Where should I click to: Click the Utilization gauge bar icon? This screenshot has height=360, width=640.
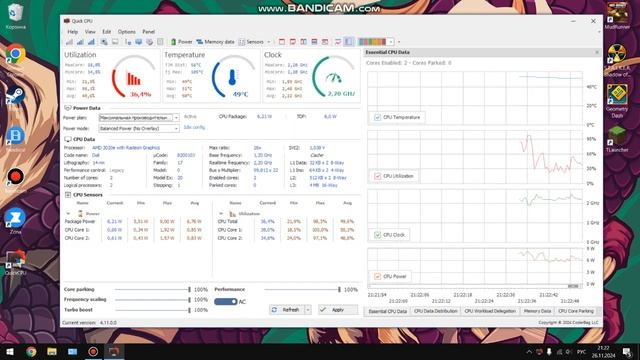(133, 78)
